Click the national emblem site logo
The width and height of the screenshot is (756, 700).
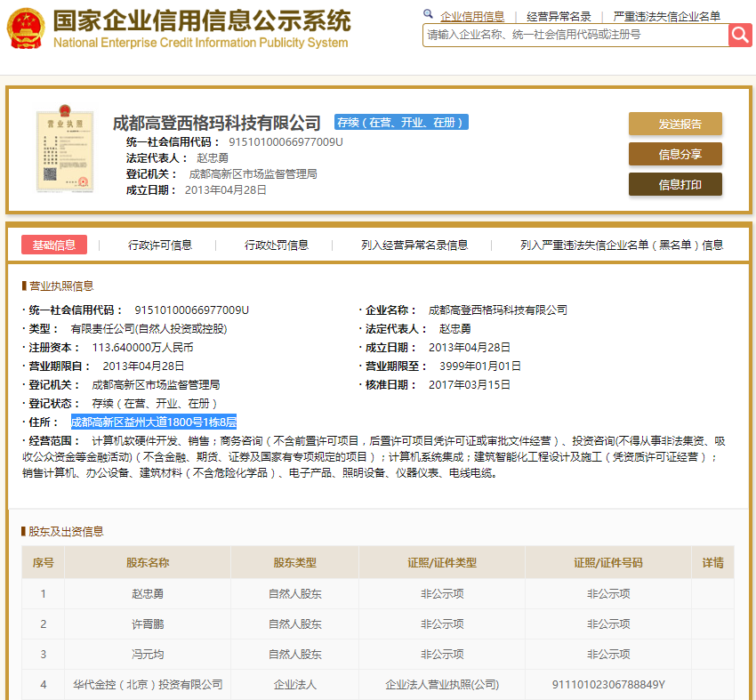click(26, 27)
